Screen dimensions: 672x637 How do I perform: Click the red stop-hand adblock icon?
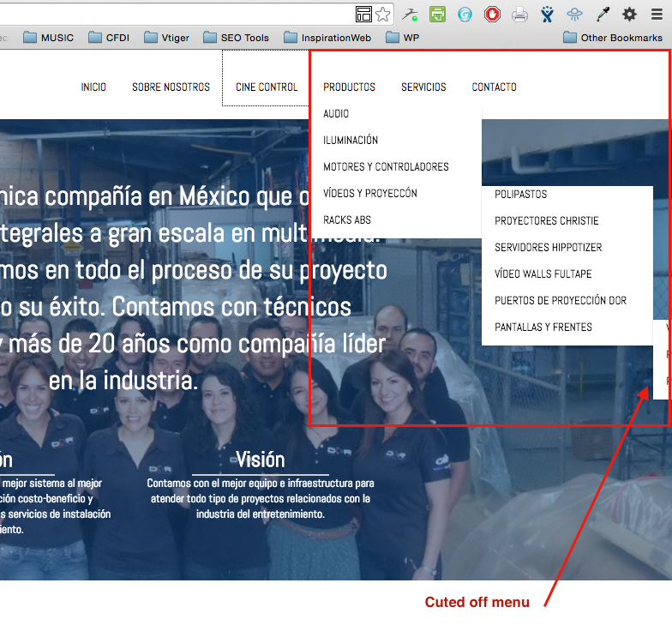pos(492,14)
